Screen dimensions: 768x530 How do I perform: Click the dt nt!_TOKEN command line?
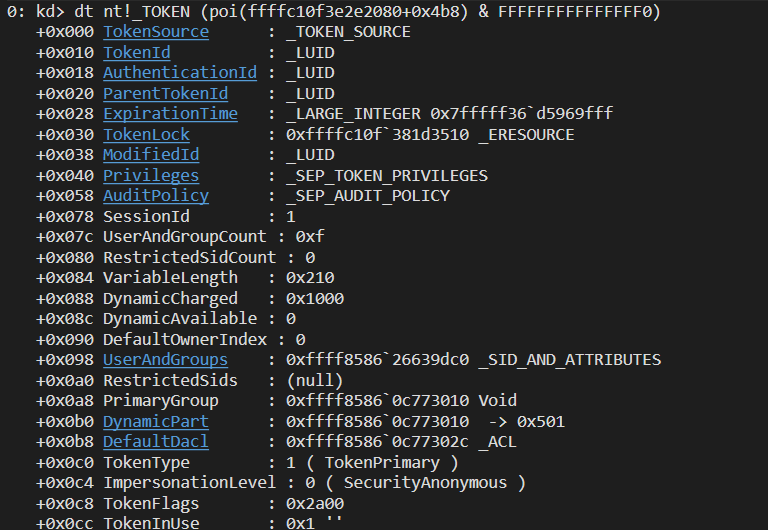click(x=334, y=11)
